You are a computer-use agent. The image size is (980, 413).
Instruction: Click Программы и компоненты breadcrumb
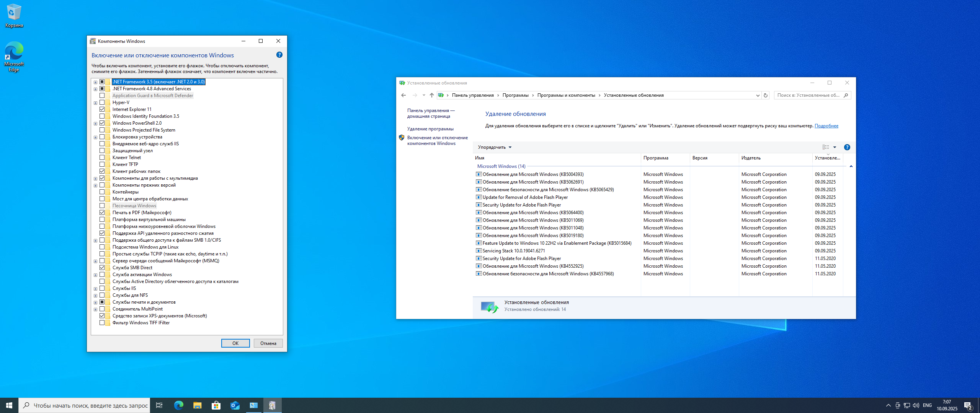coord(566,95)
